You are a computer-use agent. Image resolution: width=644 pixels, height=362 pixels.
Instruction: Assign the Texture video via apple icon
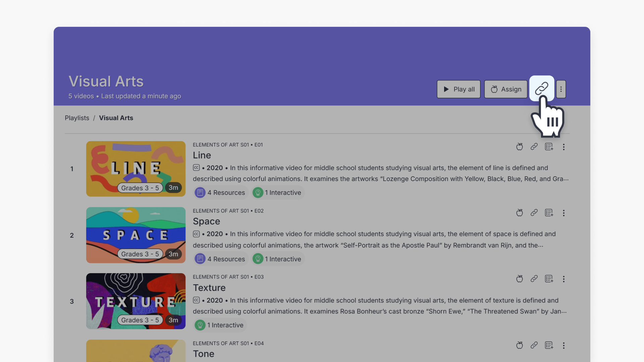click(x=519, y=279)
